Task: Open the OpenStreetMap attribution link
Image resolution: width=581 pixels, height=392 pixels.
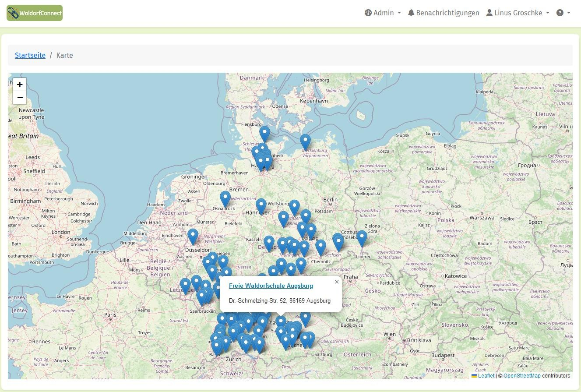Action: pyautogui.click(x=522, y=375)
